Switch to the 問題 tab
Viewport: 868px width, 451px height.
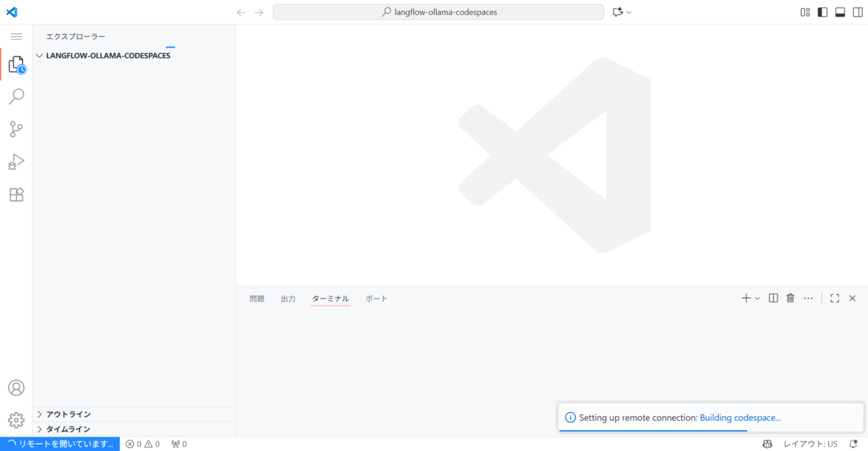pyautogui.click(x=257, y=298)
